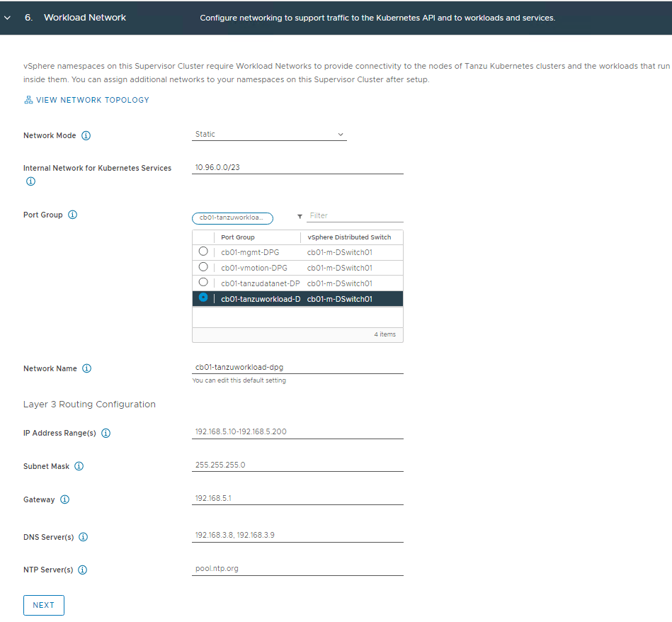Click the Subnet Mask info icon
This screenshot has width=672, height=622.
tap(79, 466)
